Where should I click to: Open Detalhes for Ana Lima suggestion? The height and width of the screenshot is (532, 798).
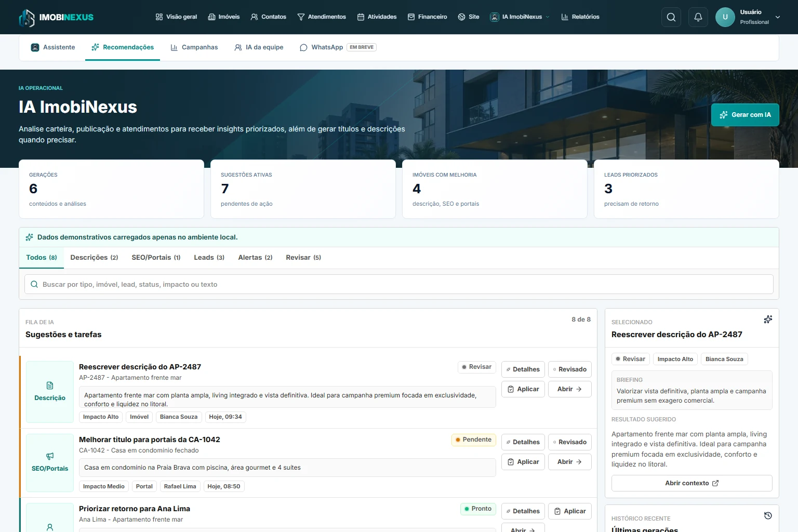pos(523,511)
